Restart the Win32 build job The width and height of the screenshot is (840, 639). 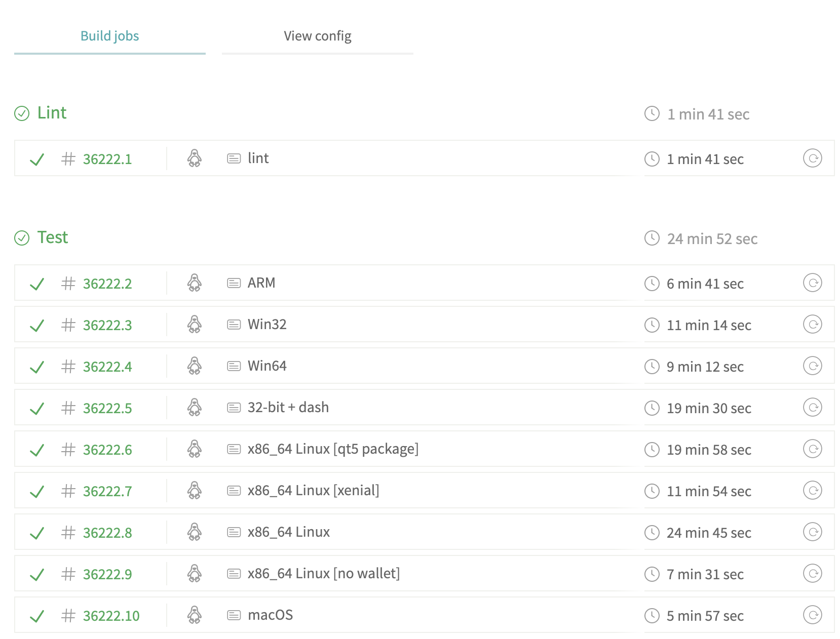pos(812,325)
